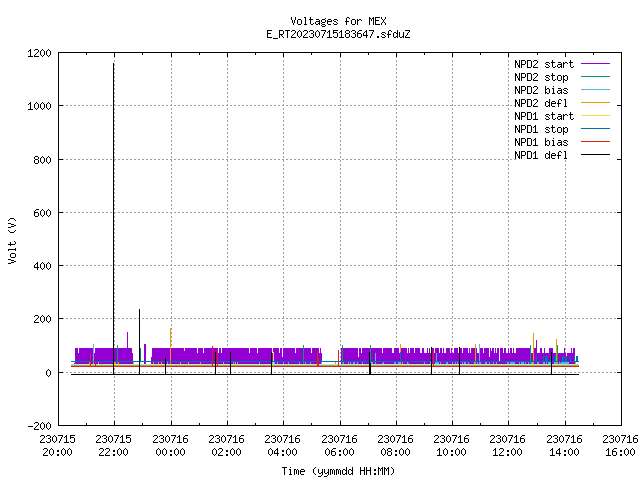Click the 0 y-axis tick value
640x480 pixels.
point(49,373)
